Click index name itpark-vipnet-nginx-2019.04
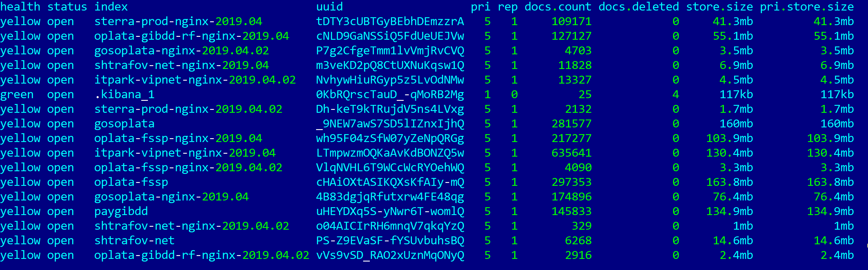Image resolution: width=868 pixels, height=270 pixels. (185, 153)
